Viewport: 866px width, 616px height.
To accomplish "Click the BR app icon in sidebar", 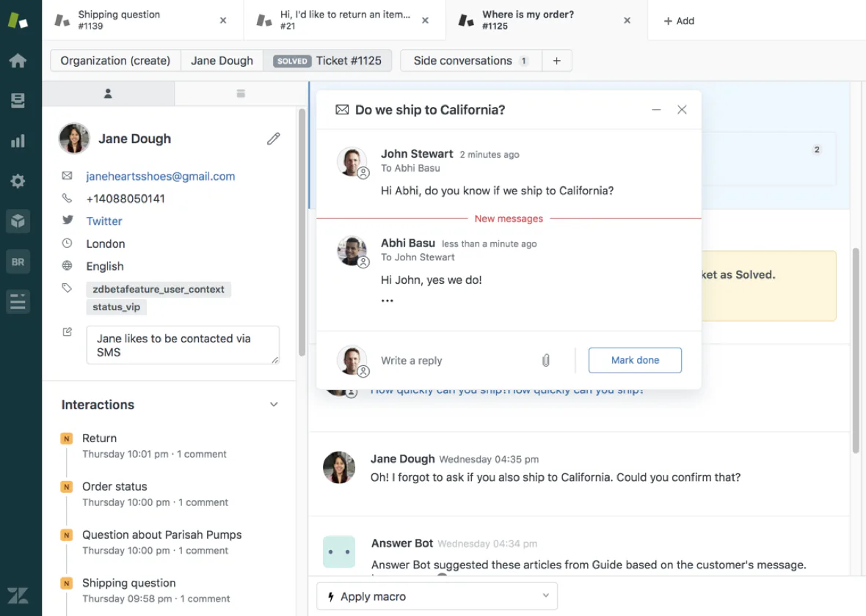I will pyautogui.click(x=18, y=261).
